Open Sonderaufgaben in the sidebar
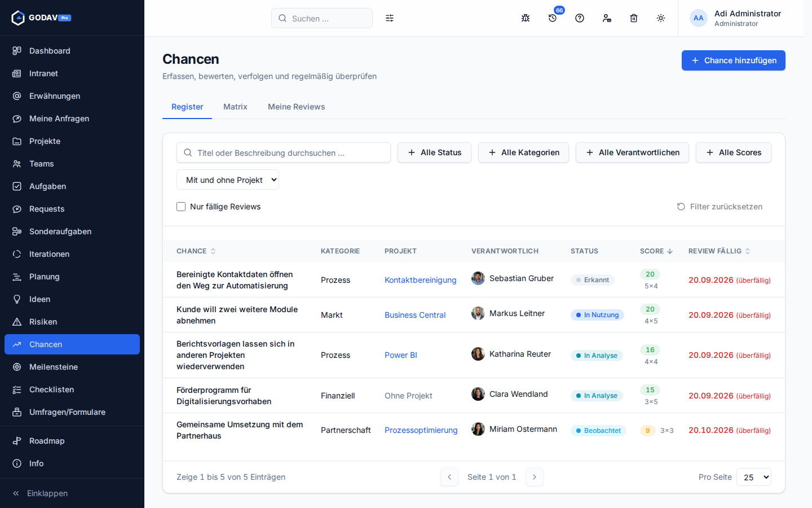 point(72,231)
